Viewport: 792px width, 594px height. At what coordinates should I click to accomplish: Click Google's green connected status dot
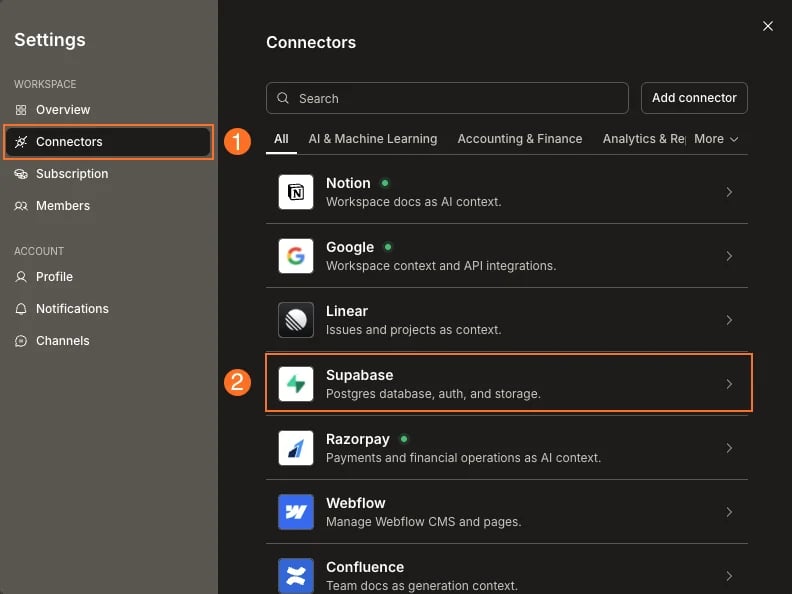click(x=388, y=247)
